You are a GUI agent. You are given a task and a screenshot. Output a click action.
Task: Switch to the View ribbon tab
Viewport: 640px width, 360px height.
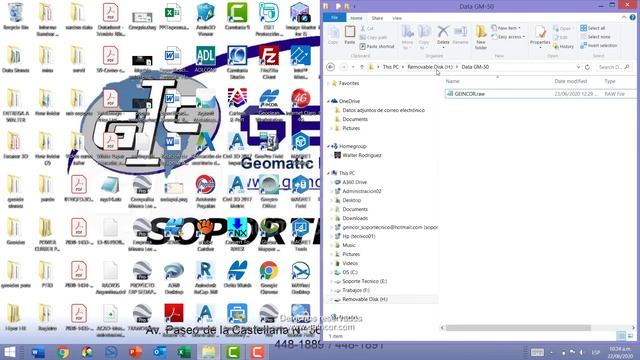(x=397, y=18)
